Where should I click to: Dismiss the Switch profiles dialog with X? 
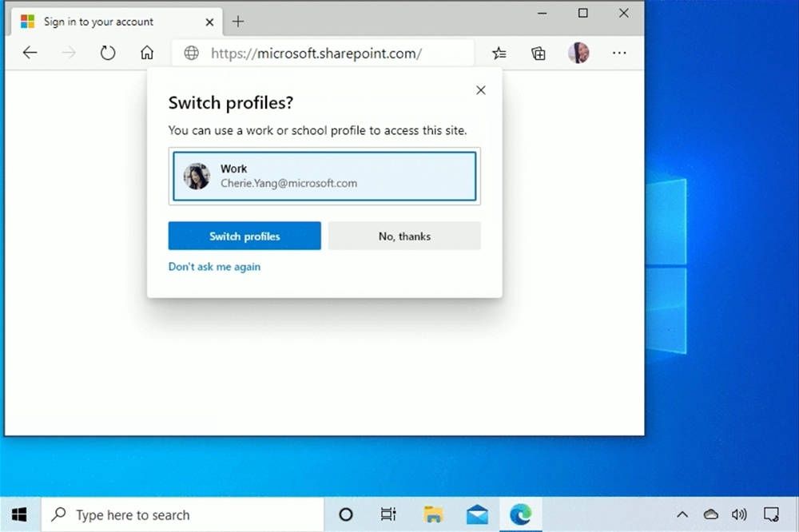(x=480, y=90)
